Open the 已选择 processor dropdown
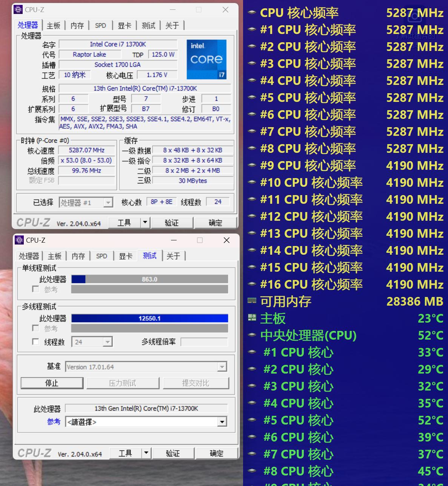Image resolution: width=448 pixels, height=486 pixels. tap(108, 202)
